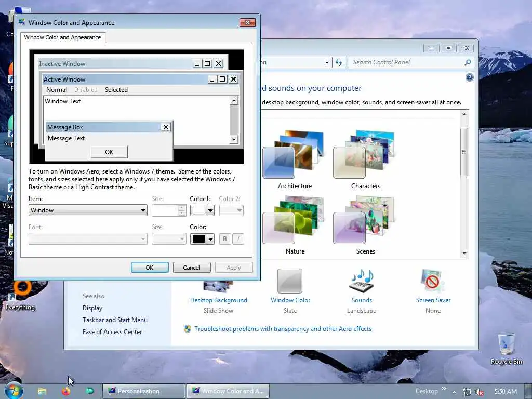This screenshot has height=399, width=532.
Task: Open the Sounds piano icon
Action: [x=362, y=281]
